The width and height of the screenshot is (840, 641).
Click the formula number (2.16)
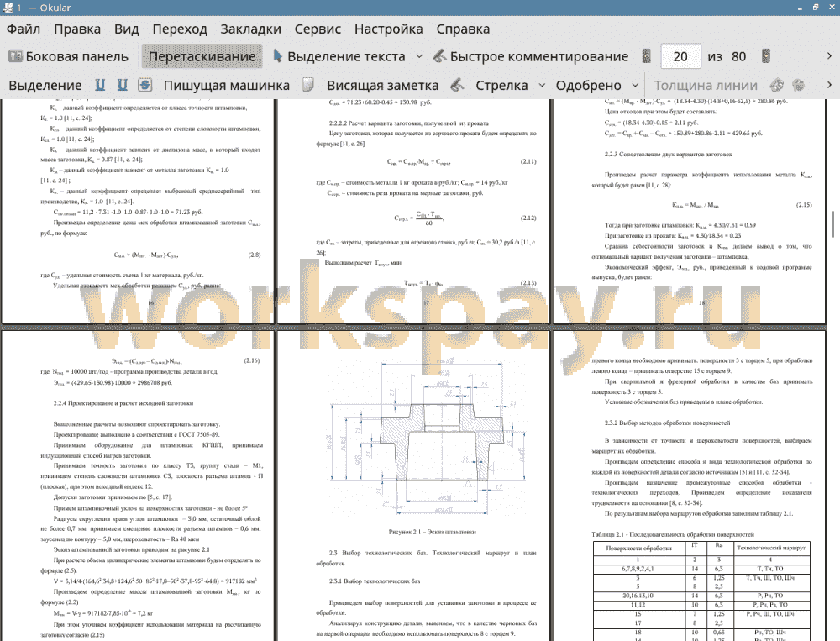(x=252, y=360)
